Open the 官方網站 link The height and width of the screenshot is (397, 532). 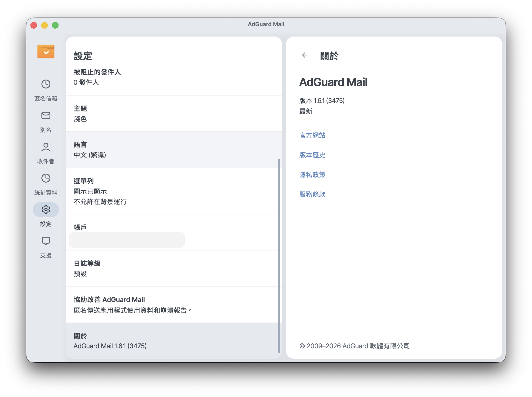[x=312, y=135]
